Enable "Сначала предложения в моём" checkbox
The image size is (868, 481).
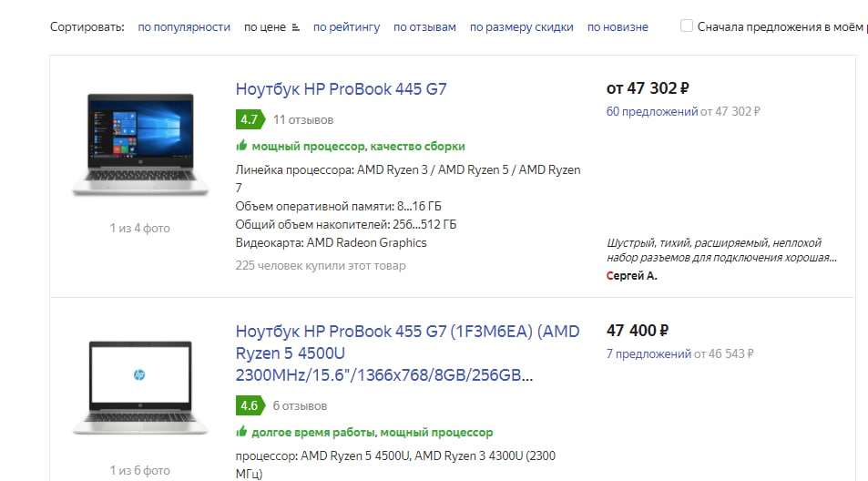pos(687,26)
